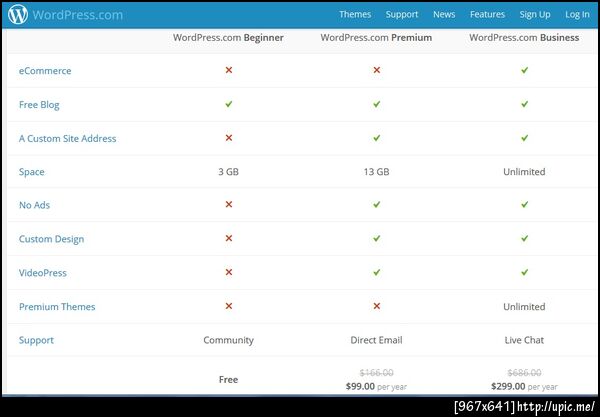Open the Space feature link
The height and width of the screenshot is (417, 600).
31,172
